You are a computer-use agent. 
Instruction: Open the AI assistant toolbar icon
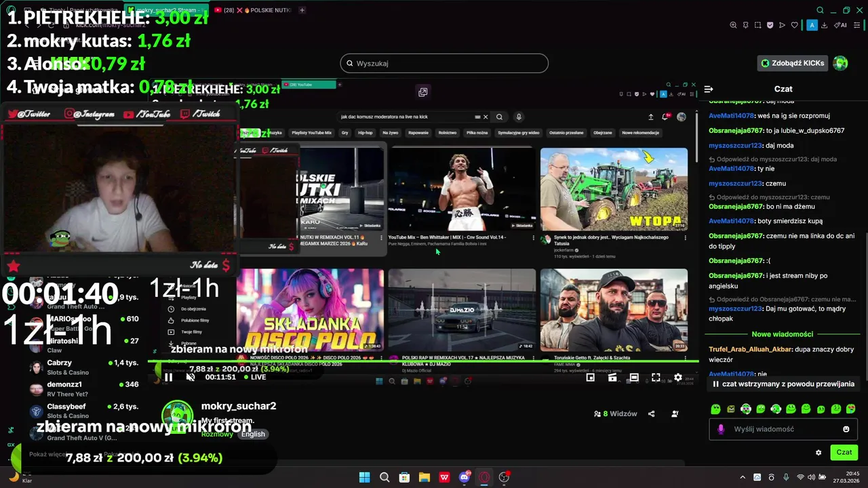[840, 25]
